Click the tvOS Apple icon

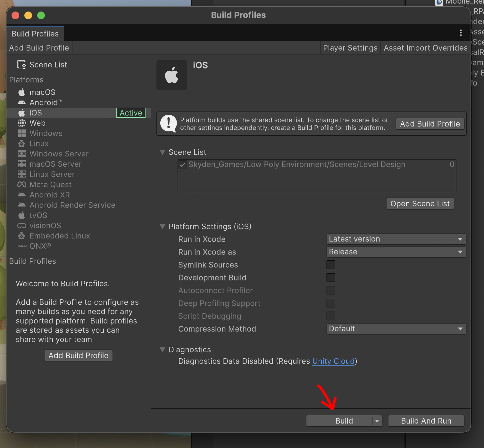[22, 215]
